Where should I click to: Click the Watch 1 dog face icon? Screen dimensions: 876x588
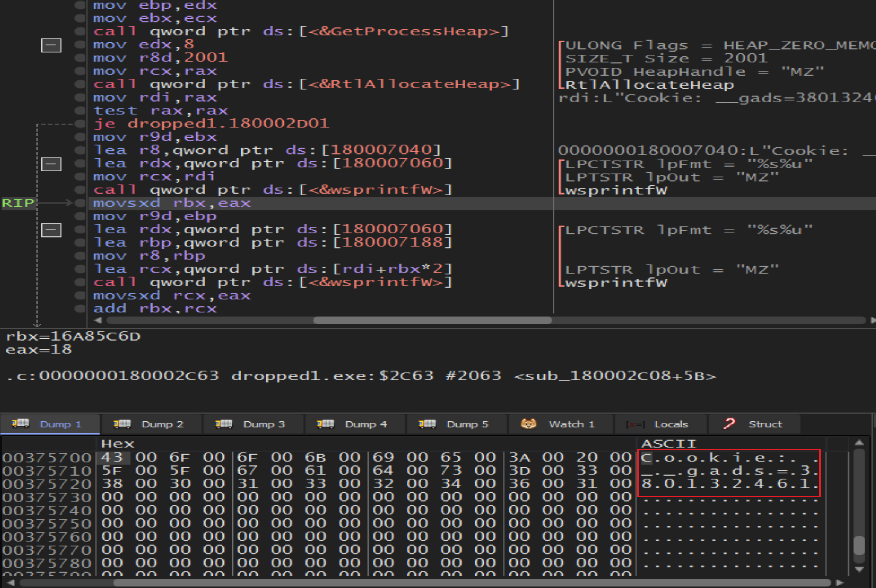[528, 424]
